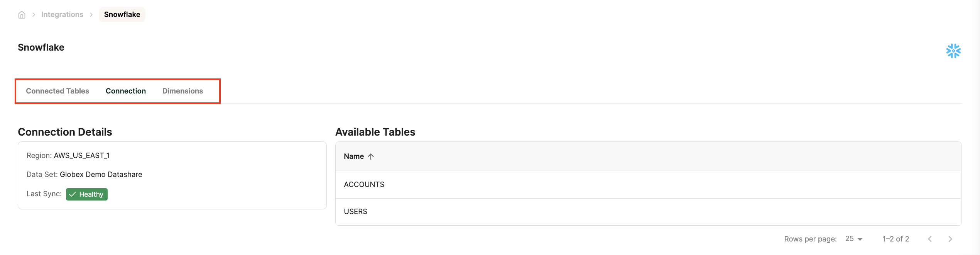Go to previous page of tables

[930, 239]
